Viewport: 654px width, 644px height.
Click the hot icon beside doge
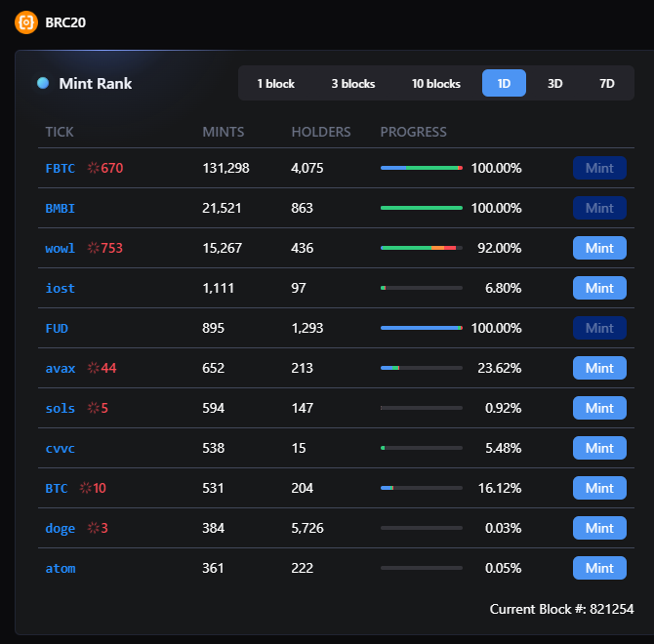[94, 528]
